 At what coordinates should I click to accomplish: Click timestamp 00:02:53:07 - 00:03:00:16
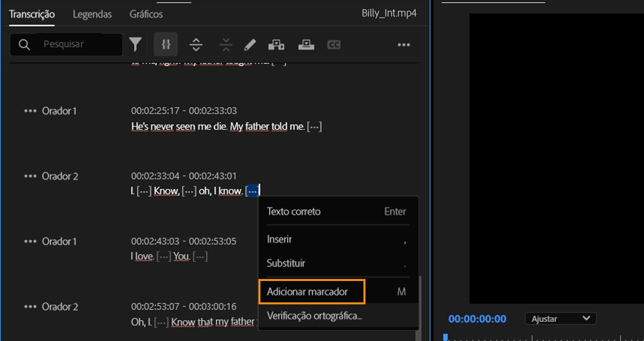(184, 306)
